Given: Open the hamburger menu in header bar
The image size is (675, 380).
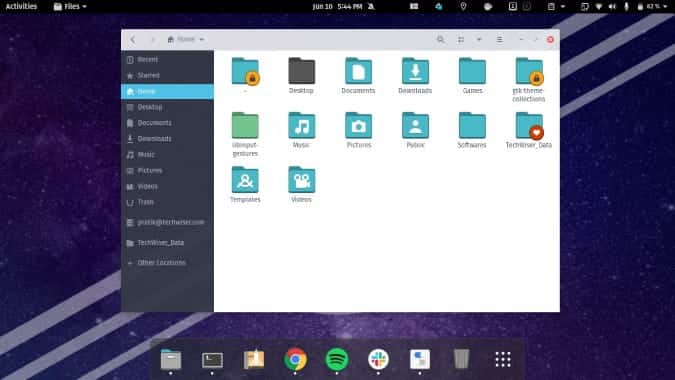Looking at the screenshot, I should pos(499,40).
